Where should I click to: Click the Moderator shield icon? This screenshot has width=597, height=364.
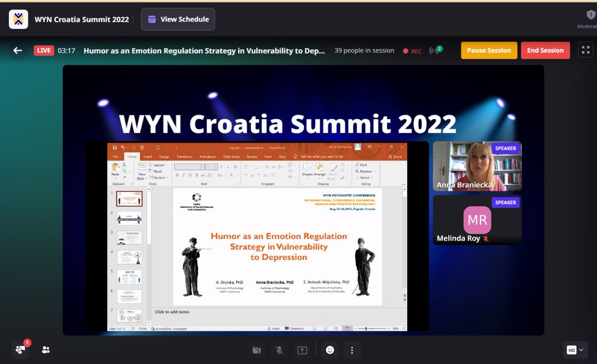(591, 15)
